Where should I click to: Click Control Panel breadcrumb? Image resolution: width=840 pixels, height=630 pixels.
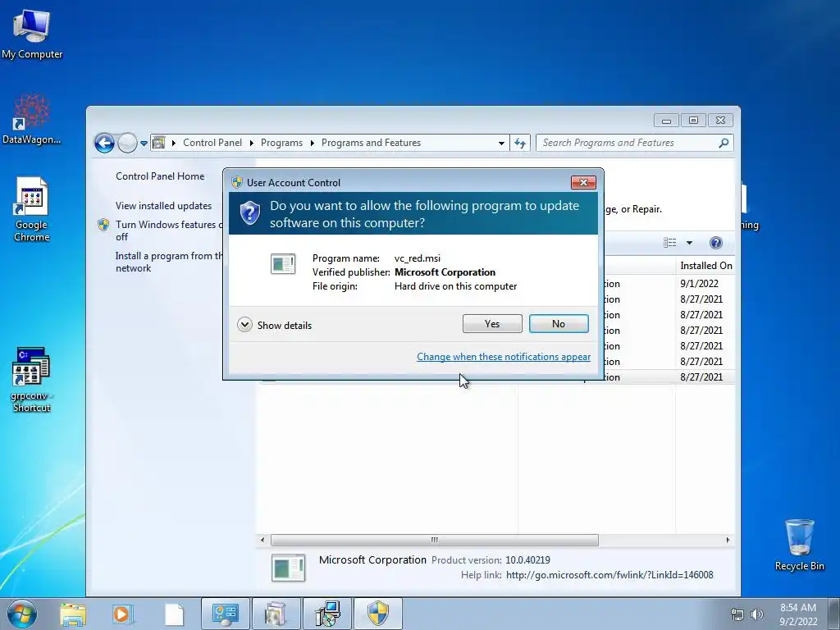click(x=212, y=143)
